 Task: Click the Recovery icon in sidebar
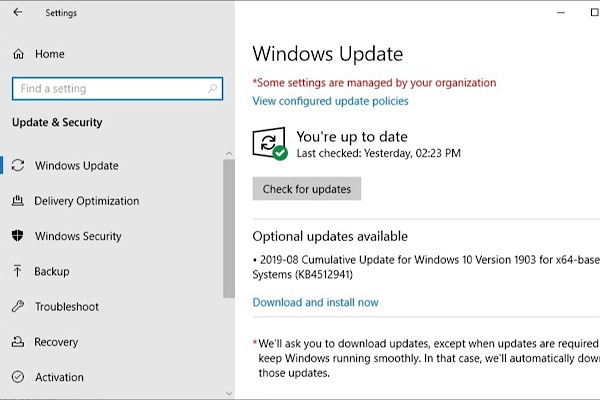(x=18, y=342)
